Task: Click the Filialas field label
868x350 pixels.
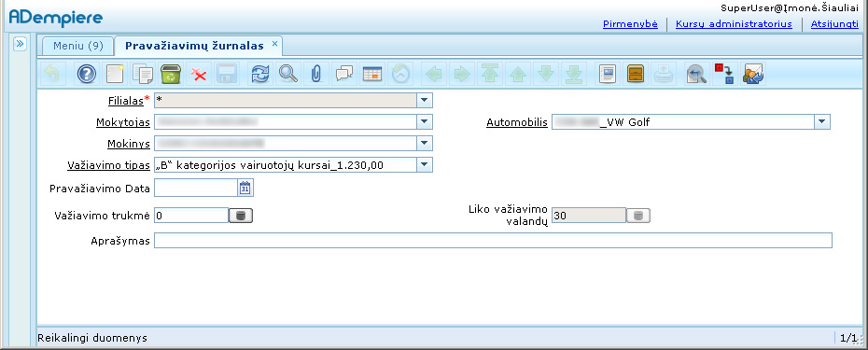Action: (126, 101)
